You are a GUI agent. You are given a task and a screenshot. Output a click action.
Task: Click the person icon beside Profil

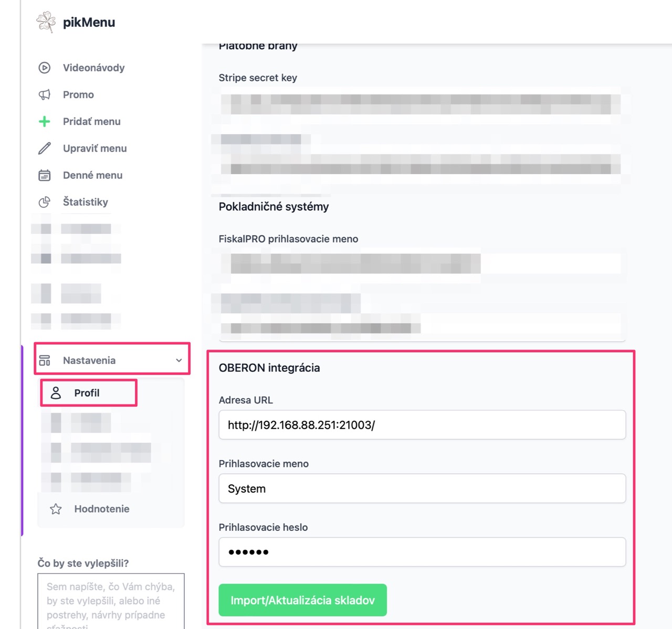point(56,393)
